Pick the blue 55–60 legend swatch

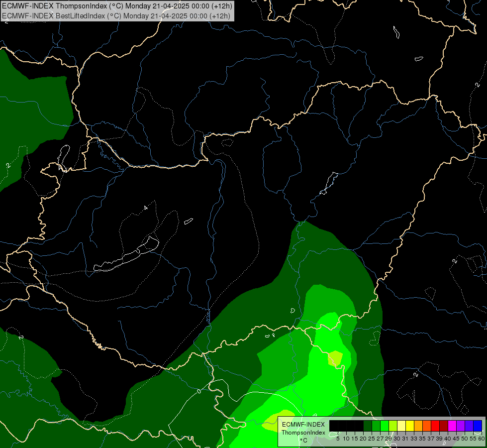tap(478, 426)
